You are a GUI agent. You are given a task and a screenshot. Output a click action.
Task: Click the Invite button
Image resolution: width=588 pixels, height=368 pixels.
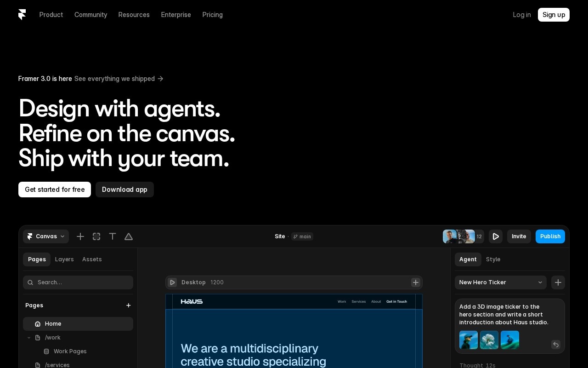click(x=519, y=236)
